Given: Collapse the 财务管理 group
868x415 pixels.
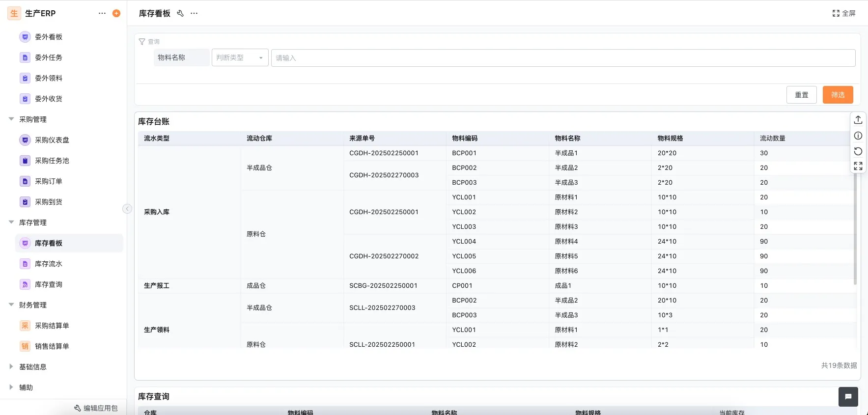Looking at the screenshot, I should 11,304.
